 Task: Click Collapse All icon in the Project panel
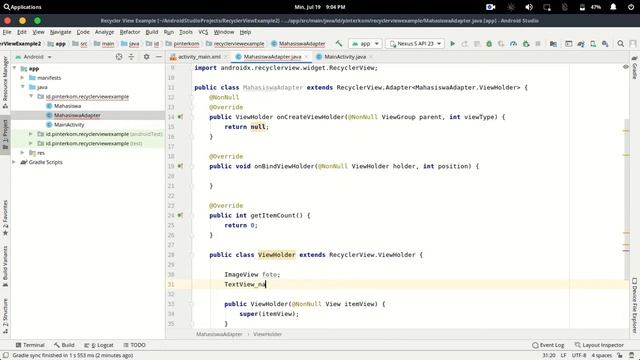131,57
